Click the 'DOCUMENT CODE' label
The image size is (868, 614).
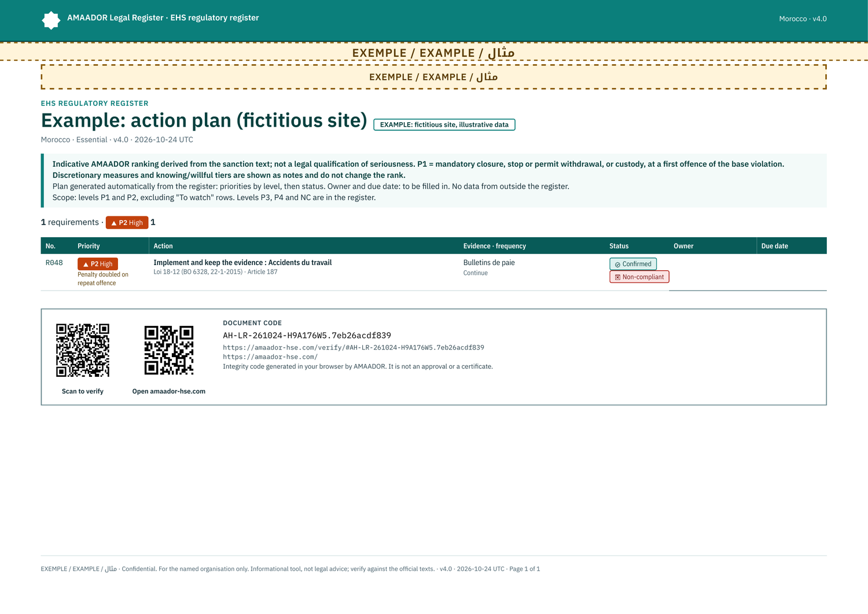[252, 323]
